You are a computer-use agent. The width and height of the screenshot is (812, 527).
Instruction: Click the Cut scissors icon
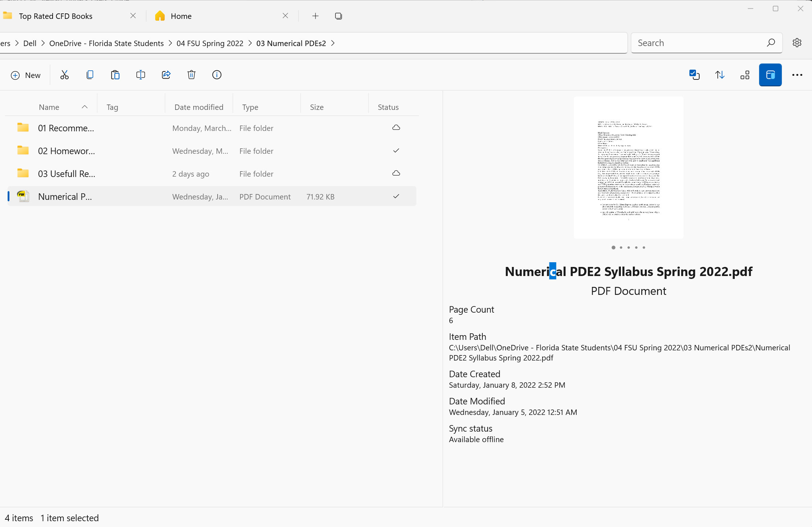[65, 75]
